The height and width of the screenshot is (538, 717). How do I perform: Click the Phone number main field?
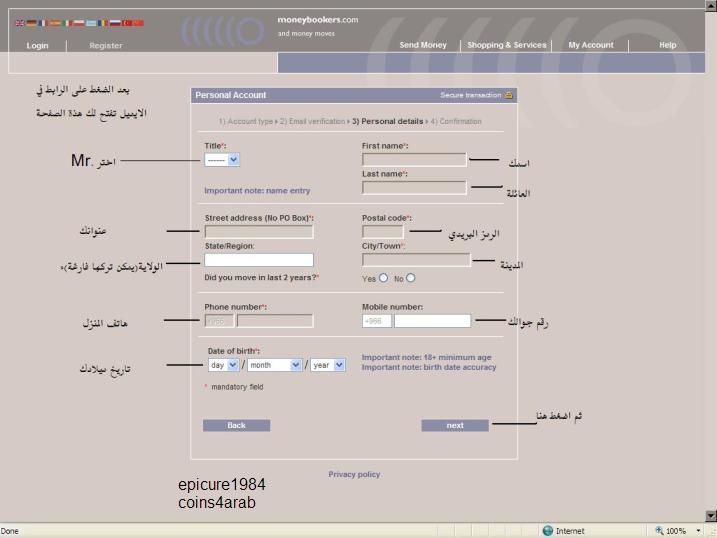[275, 321]
